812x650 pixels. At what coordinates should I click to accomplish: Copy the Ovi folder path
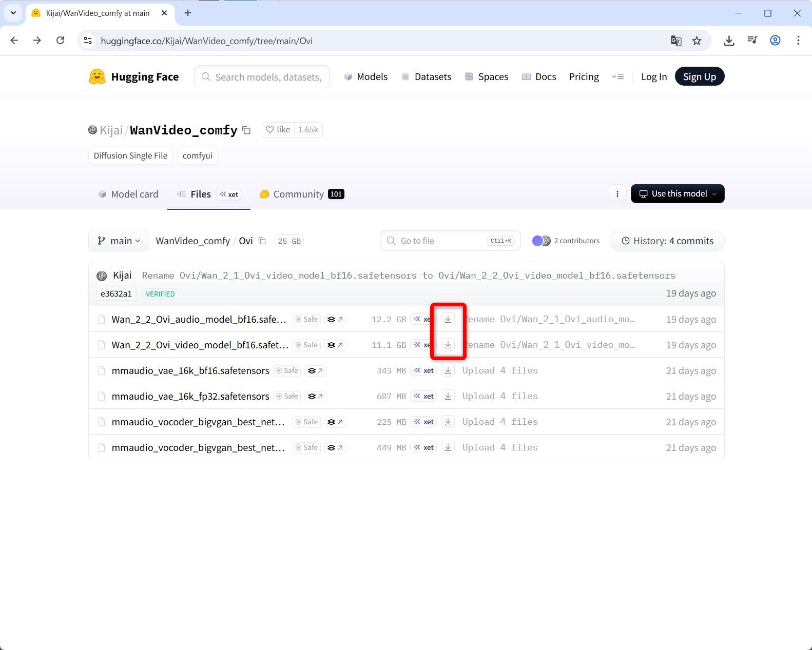click(262, 241)
